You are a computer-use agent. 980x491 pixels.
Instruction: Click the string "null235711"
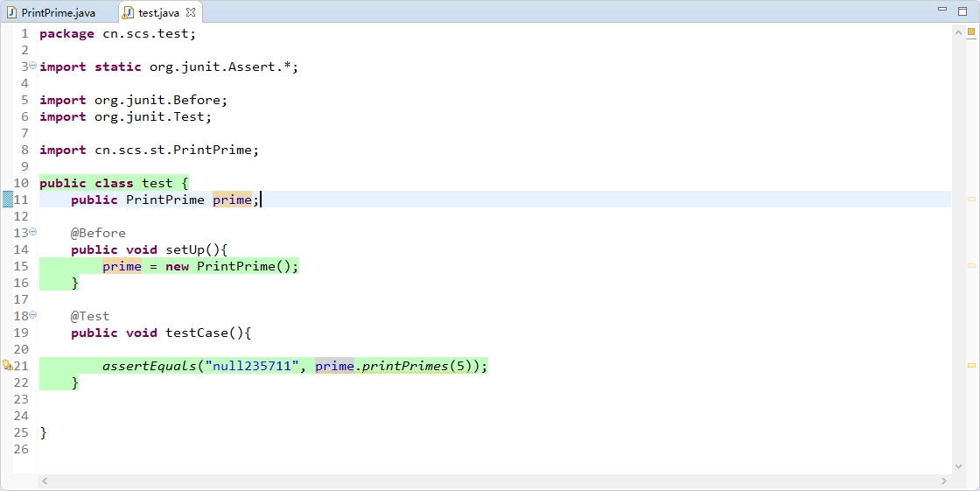252,366
